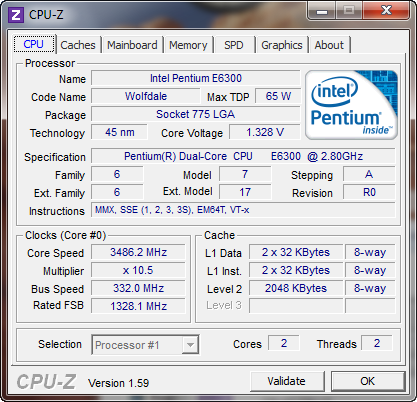
Task: Click the Level 2 associativity '8-way'
Action: point(370,288)
